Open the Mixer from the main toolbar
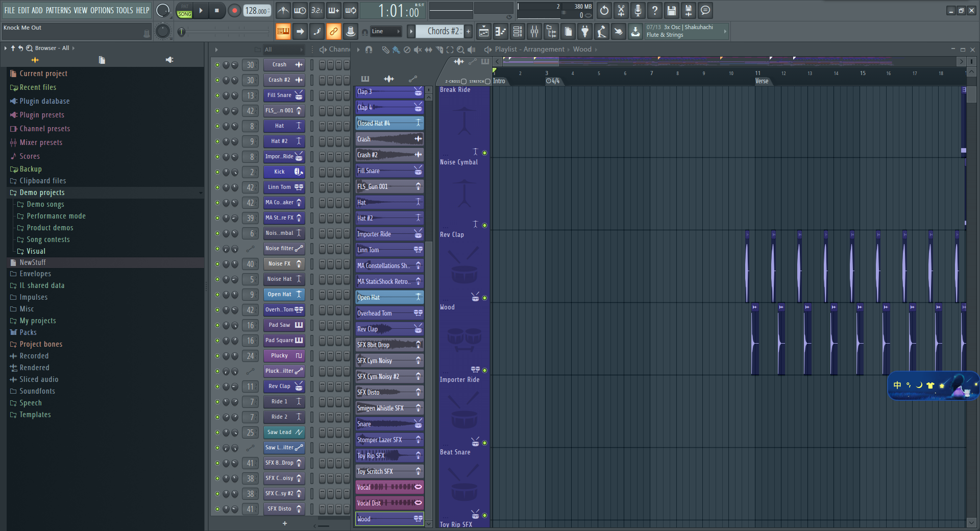The width and height of the screenshot is (980, 531). click(x=534, y=31)
